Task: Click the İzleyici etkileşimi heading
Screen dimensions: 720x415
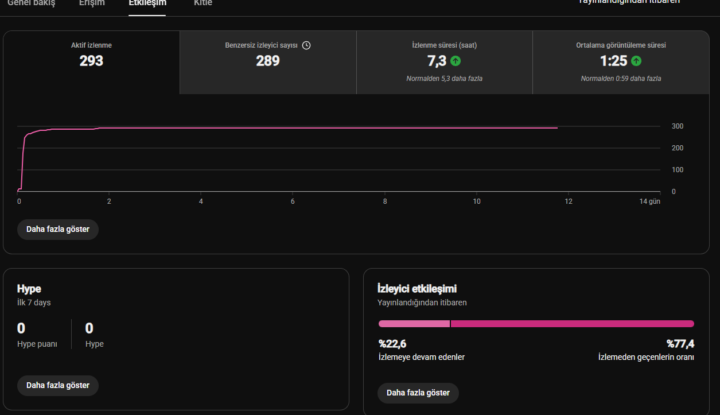Action: [417, 289]
